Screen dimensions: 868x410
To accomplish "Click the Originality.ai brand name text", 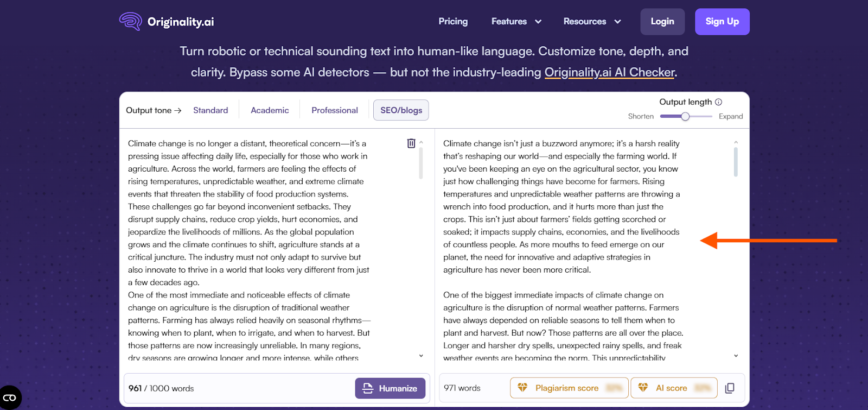I will [181, 22].
